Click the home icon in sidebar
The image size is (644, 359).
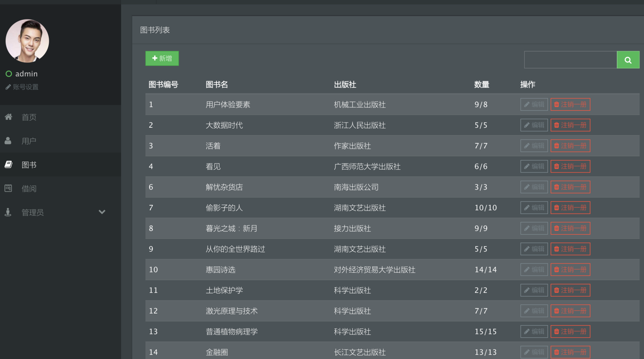8,117
